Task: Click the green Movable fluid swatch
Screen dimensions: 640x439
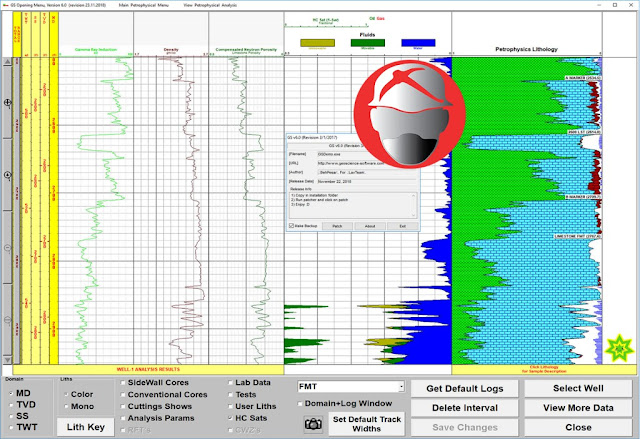Action: click(x=368, y=43)
